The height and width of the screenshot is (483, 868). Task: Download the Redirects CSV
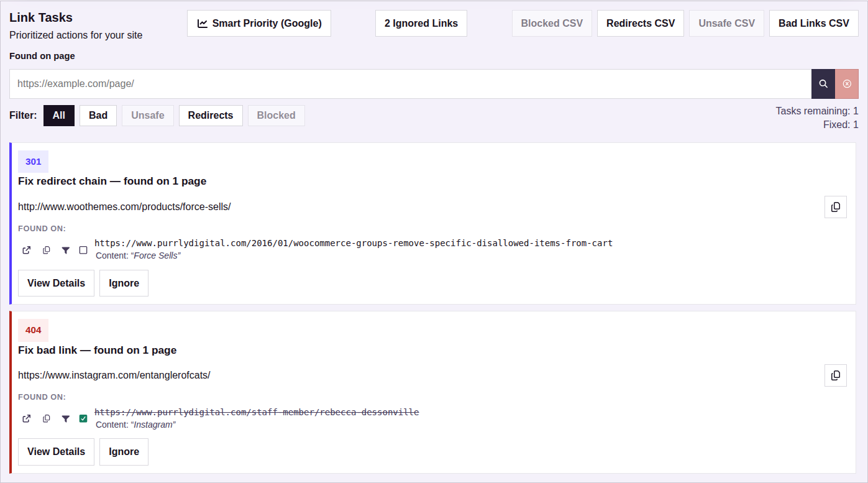pyautogui.click(x=641, y=24)
